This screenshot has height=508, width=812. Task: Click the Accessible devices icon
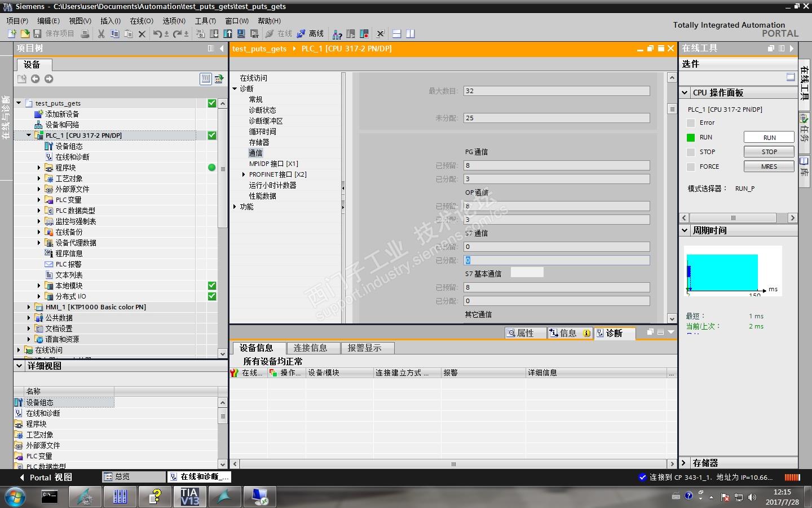pos(337,34)
